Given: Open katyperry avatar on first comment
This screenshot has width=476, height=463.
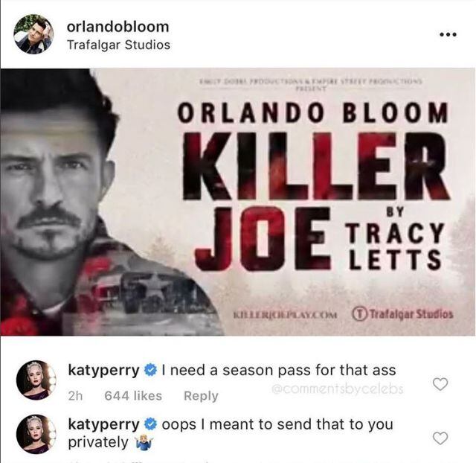Looking at the screenshot, I should [36, 380].
